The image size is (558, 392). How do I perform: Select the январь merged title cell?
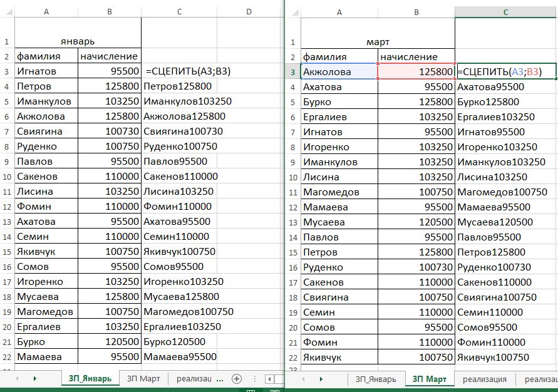(78, 41)
